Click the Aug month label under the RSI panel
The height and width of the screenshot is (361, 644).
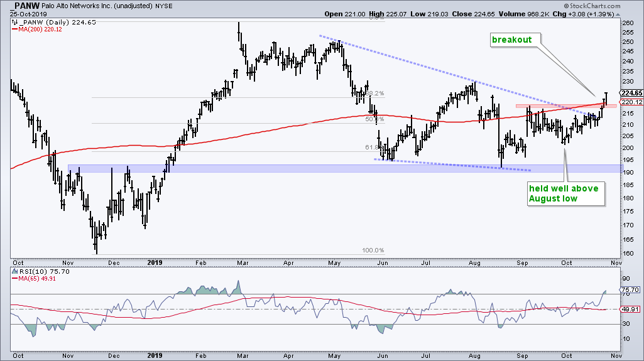pyautogui.click(x=474, y=356)
